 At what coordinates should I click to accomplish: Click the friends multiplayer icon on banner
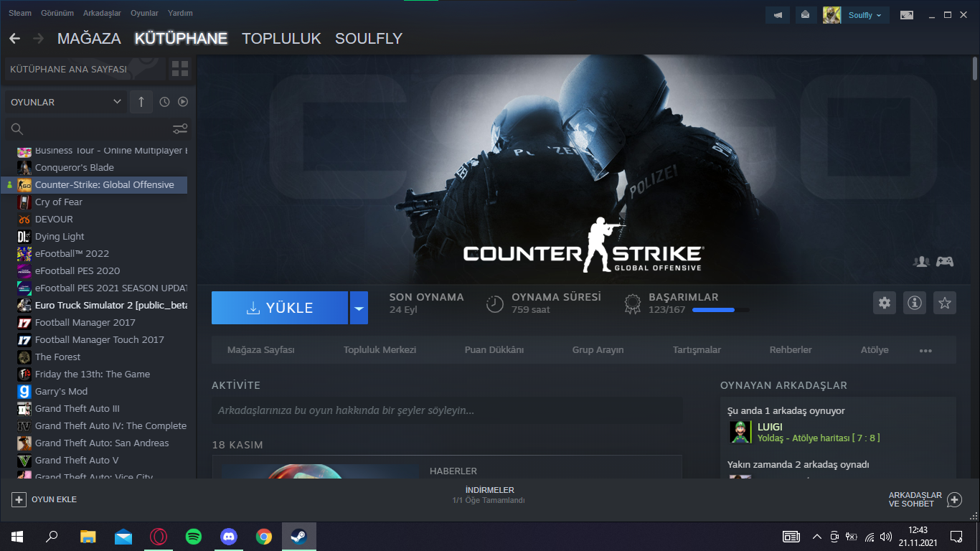(921, 261)
